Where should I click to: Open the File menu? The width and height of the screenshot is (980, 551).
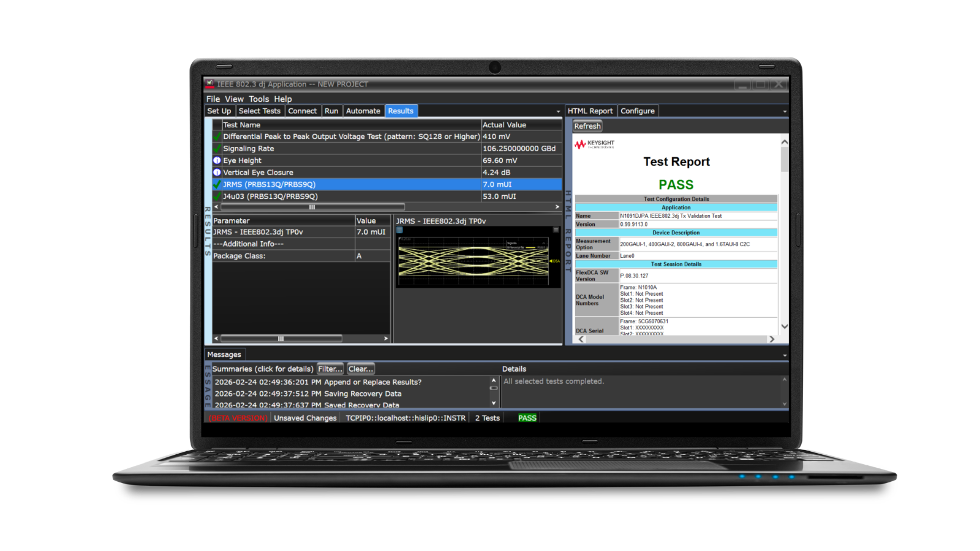click(x=213, y=99)
